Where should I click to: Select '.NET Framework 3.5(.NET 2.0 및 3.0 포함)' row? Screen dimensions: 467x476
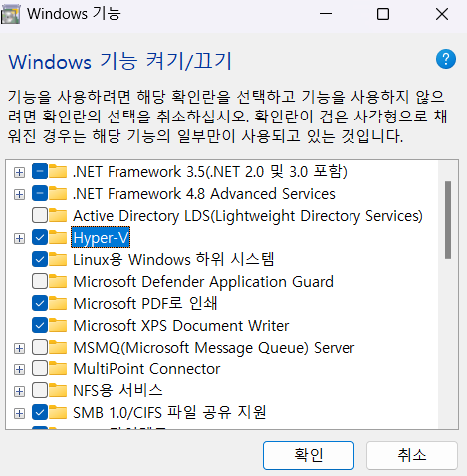[210, 172]
